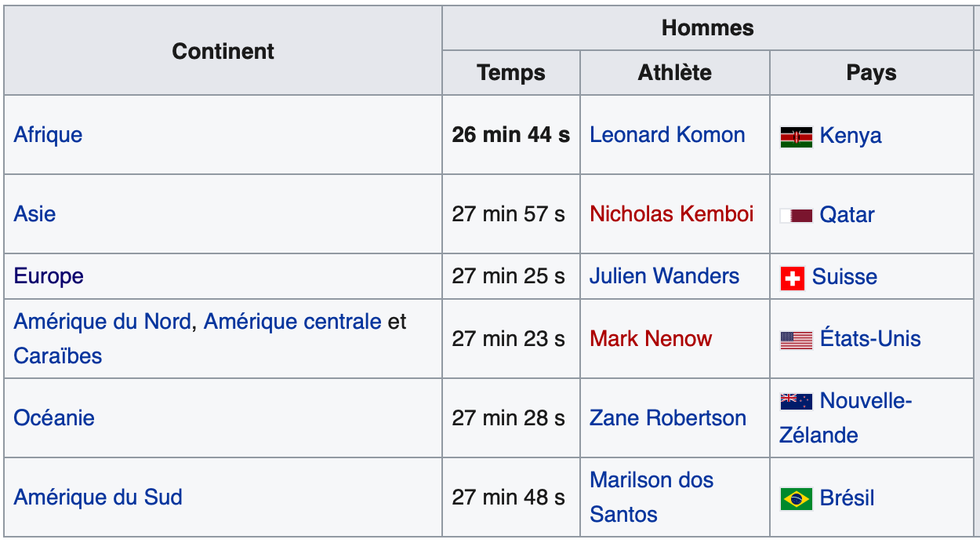
Task: Open Leonard Komon's athlete page
Action: (667, 135)
